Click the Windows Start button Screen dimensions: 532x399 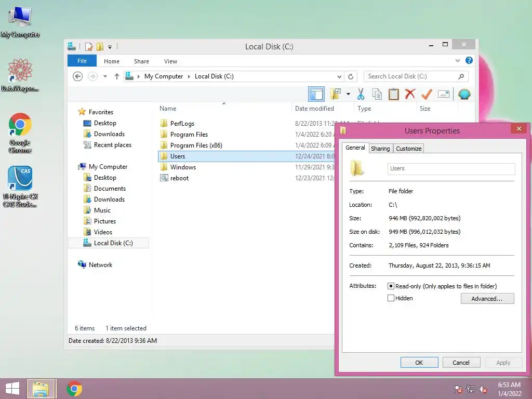pos(12,389)
